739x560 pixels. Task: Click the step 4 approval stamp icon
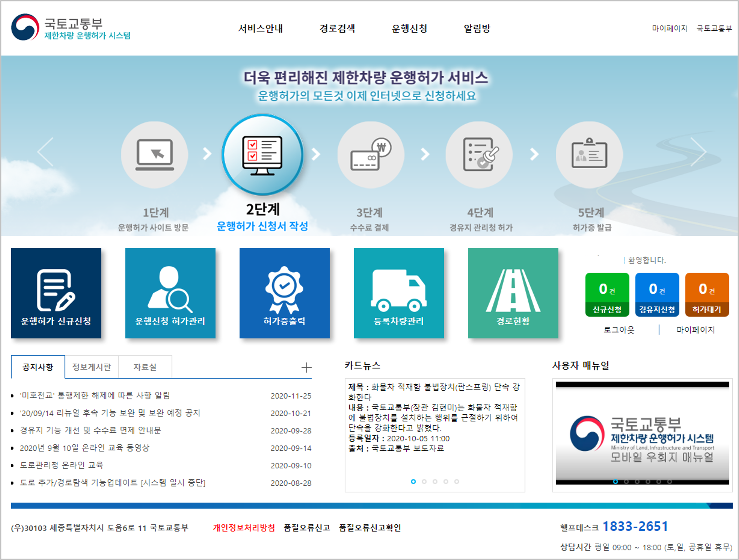[479, 155]
